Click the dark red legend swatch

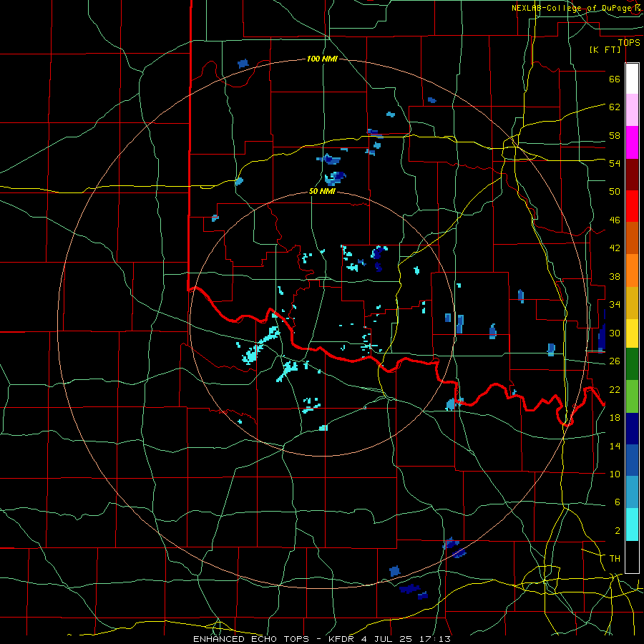click(632, 175)
